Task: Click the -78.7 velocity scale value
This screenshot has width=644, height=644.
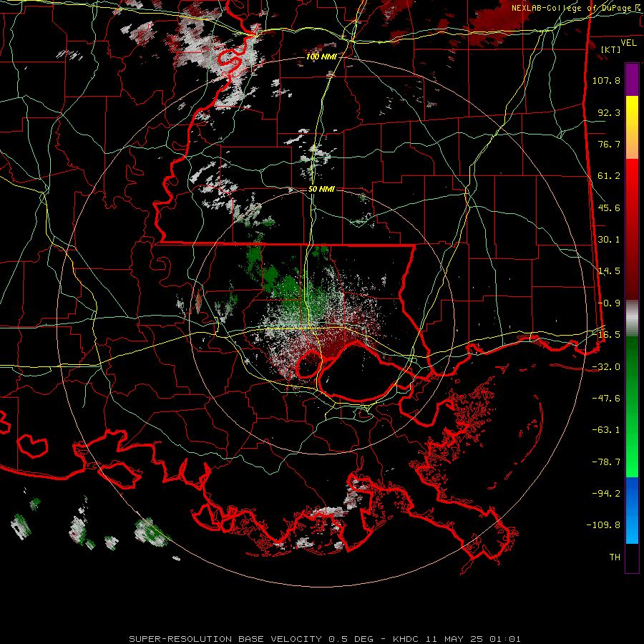Action: pyautogui.click(x=606, y=462)
